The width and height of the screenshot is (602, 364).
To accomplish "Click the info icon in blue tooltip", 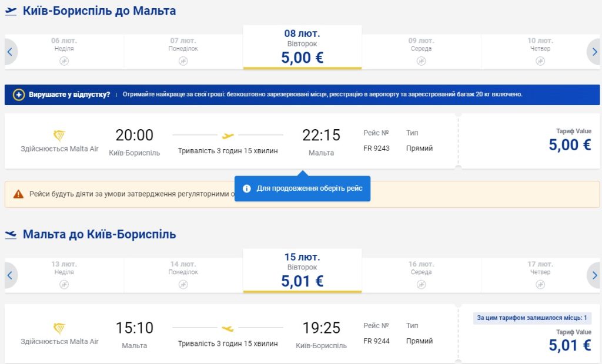I will tap(247, 188).
